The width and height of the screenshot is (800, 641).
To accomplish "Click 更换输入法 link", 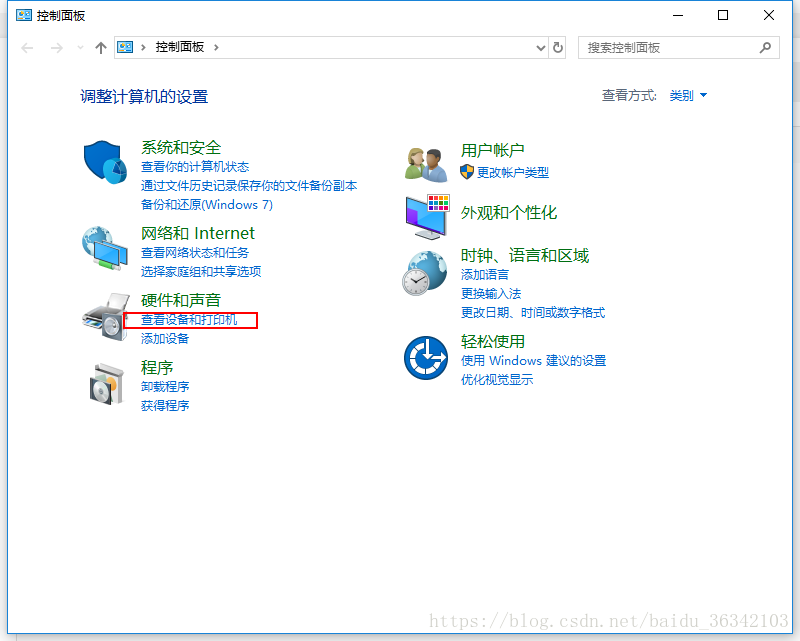I will pos(491,294).
